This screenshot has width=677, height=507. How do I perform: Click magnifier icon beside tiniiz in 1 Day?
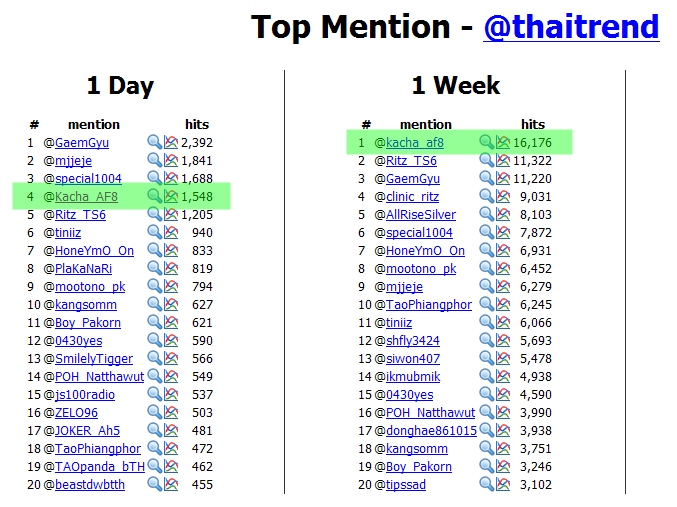tap(154, 232)
